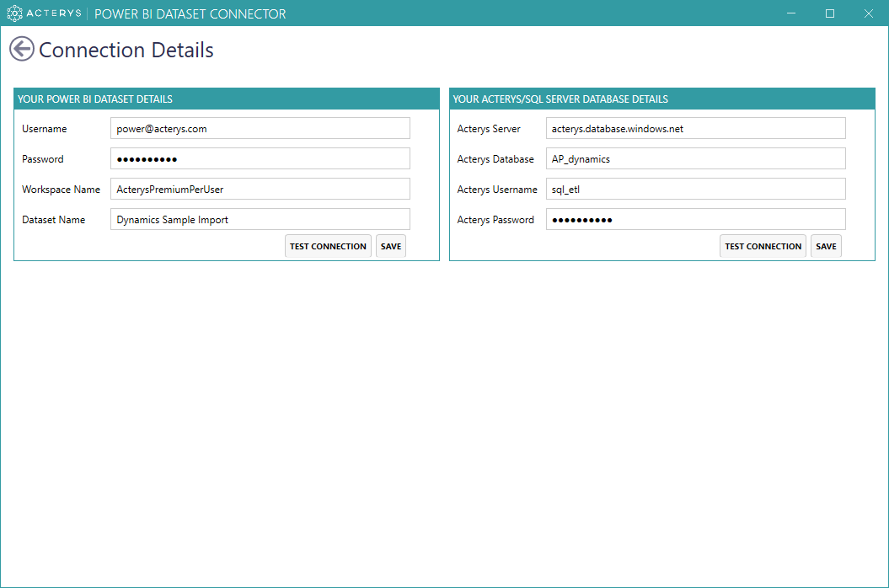Screen dimensions: 889x588
Task: Click the 'Acterys Username' label
Action: pos(497,190)
